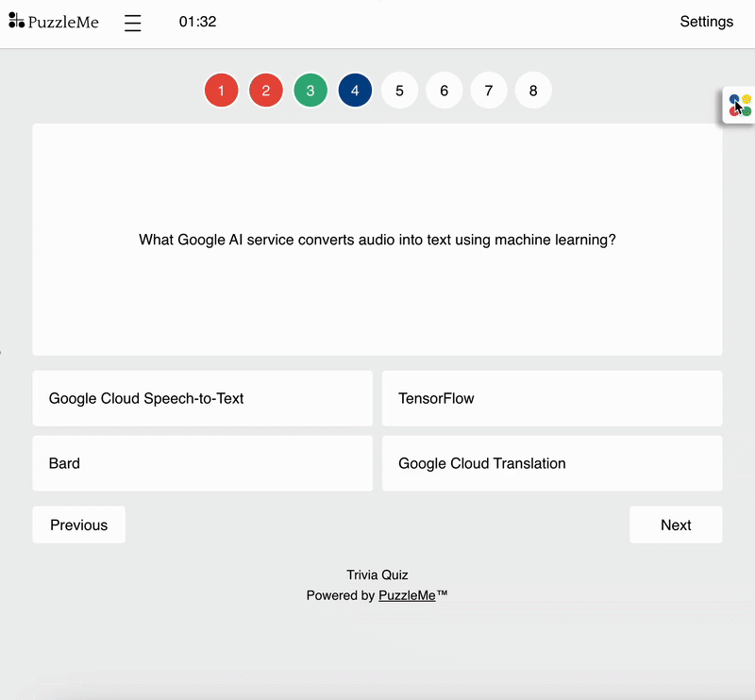The image size is (755, 700).
Task: Follow the PuzzleMe link in footer
Action: [407, 595]
